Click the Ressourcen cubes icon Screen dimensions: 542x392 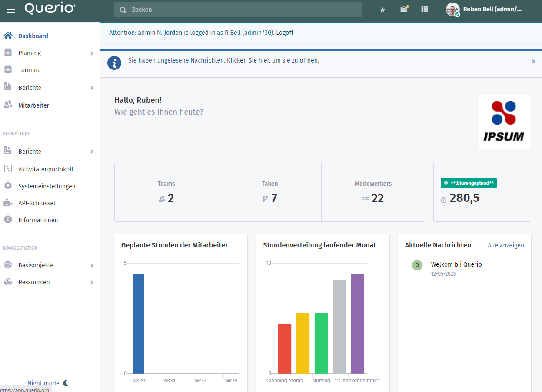[x=8, y=282]
